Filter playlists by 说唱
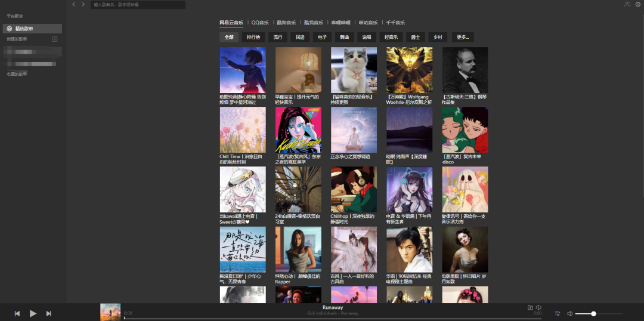The width and height of the screenshot is (644, 321). (367, 37)
